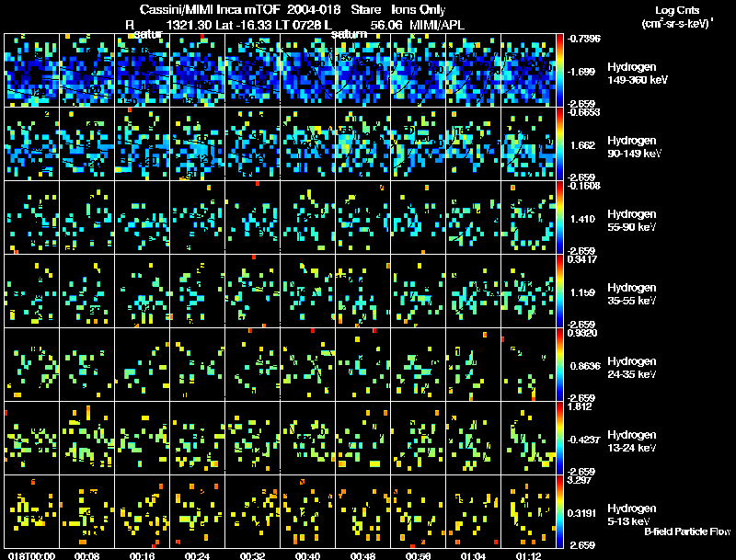
Task: Select the 'Hydrogen 5-13 keV' row label
Action: (632, 515)
